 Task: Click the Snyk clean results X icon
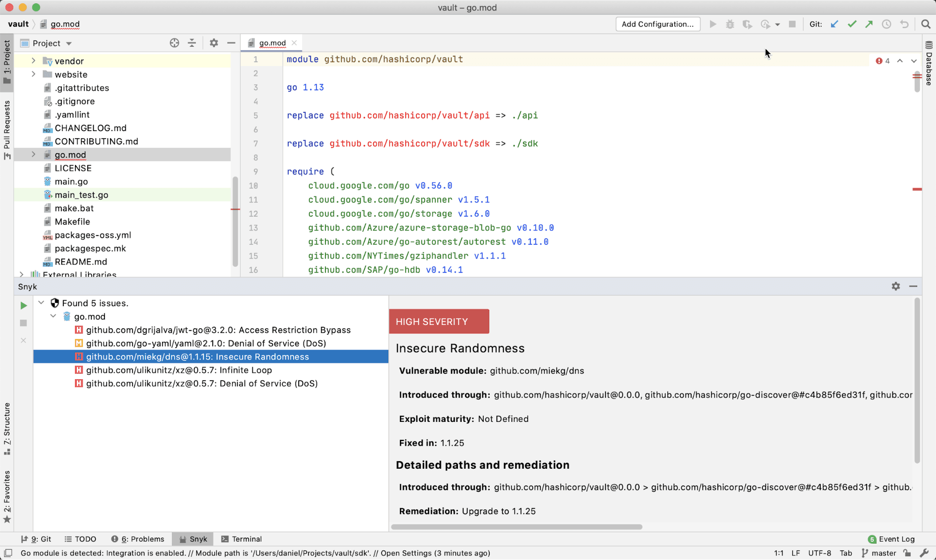(x=23, y=340)
